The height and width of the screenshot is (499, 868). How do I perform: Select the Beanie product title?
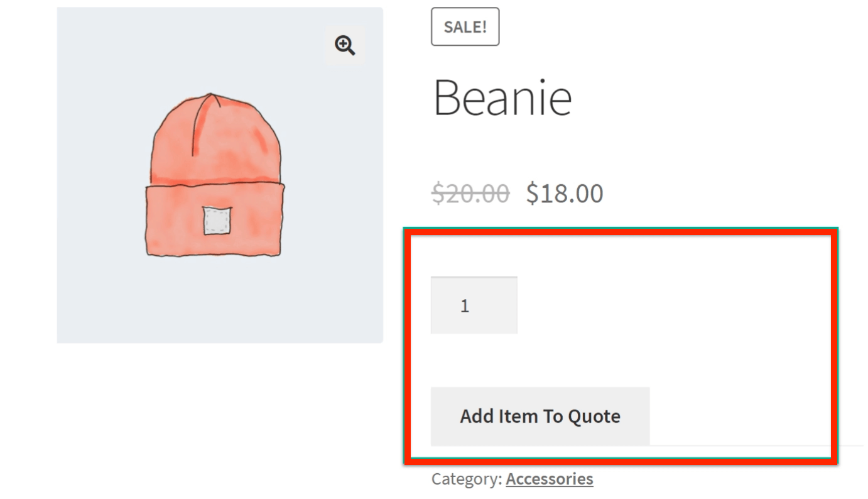(502, 98)
